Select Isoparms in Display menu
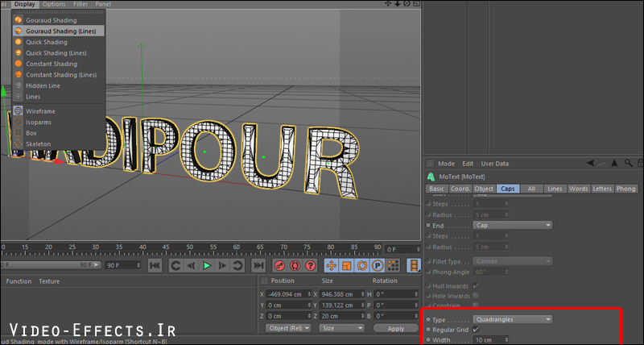Image resolution: width=644 pixels, height=345 pixels. 58,123
